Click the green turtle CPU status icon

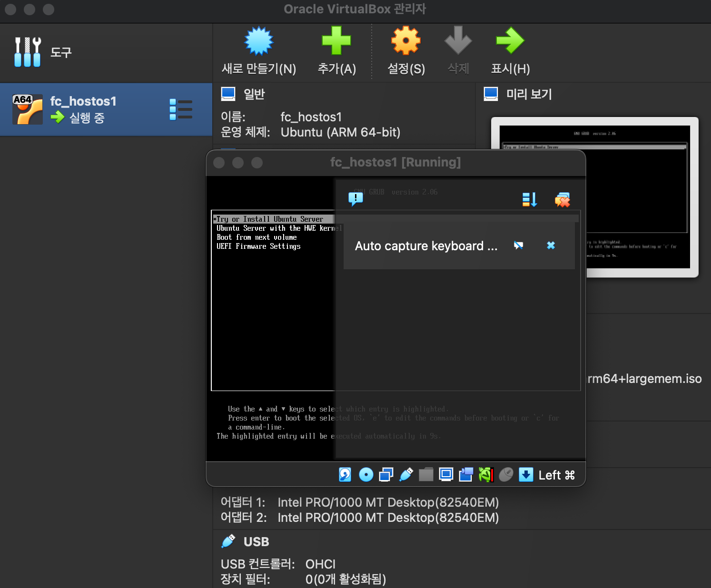point(486,474)
